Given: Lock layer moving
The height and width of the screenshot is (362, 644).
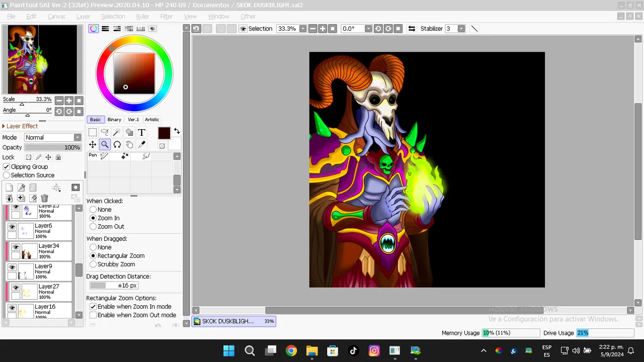Looking at the screenshot, I should tap(48, 157).
